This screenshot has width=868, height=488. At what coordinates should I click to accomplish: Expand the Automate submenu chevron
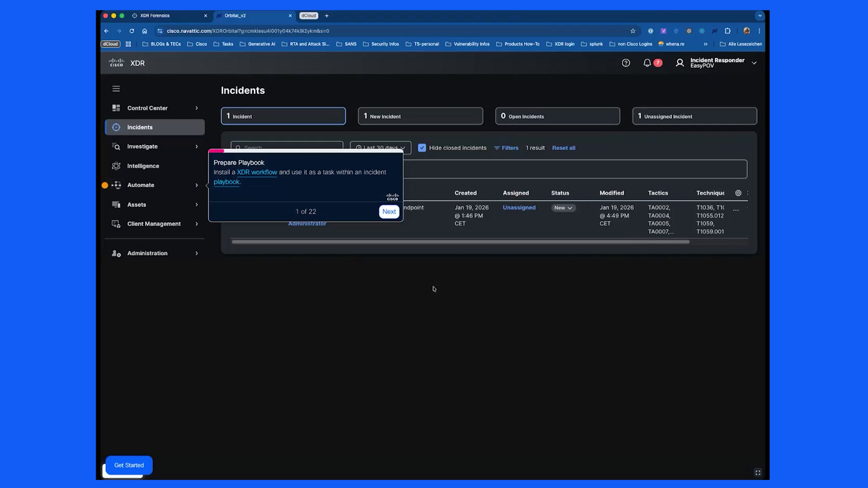click(197, 185)
